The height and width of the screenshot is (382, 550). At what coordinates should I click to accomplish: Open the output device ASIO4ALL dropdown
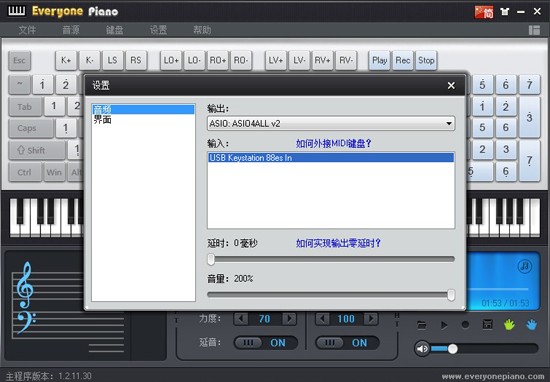331,123
